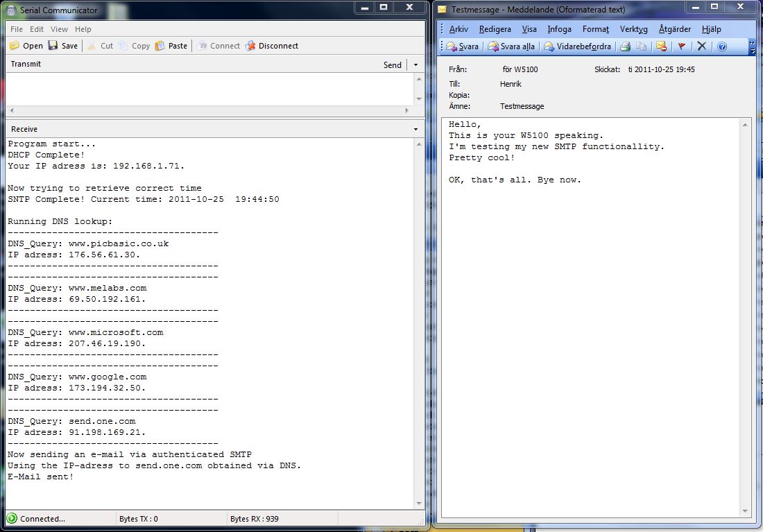Screen dimensions: 763x532
Task: Open the View menu in Serial Communicator
Action: pos(59,29)
